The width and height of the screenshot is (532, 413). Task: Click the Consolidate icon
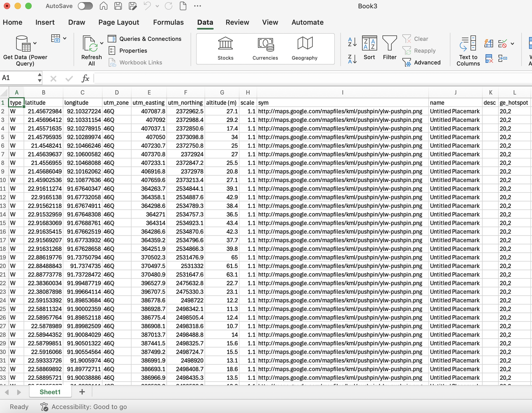503,59
